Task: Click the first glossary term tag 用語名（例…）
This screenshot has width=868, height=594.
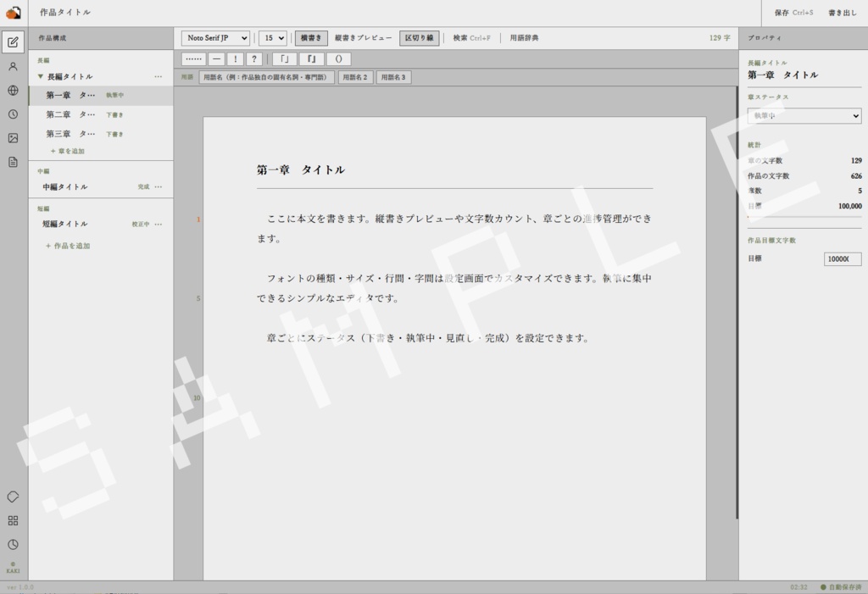Action: 266,77
